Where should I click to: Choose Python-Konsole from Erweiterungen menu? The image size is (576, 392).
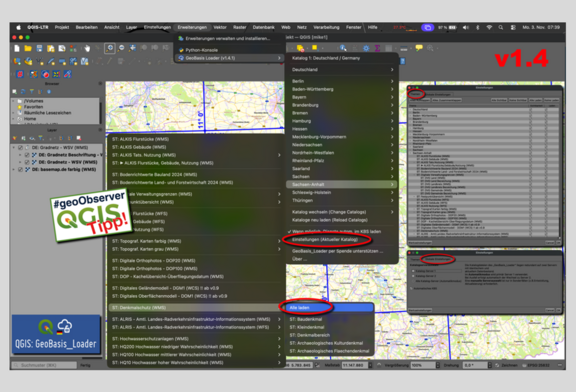point(230,50)
